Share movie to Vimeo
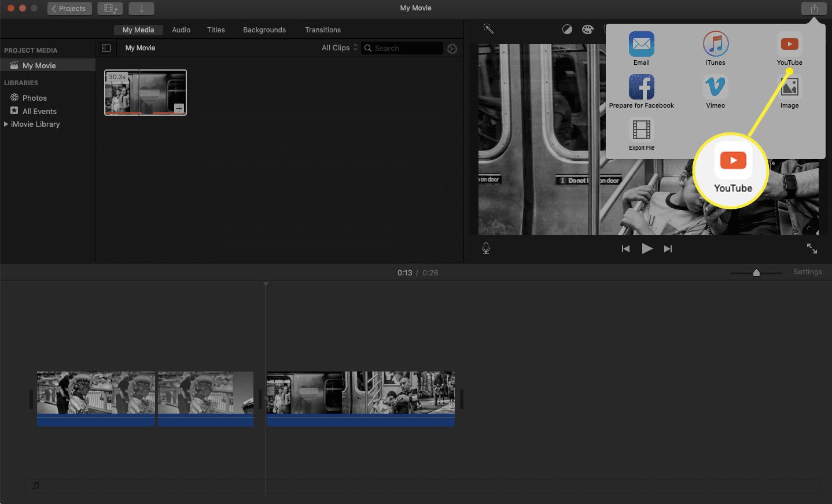The image size is (832, 504). tap(715, 91)
